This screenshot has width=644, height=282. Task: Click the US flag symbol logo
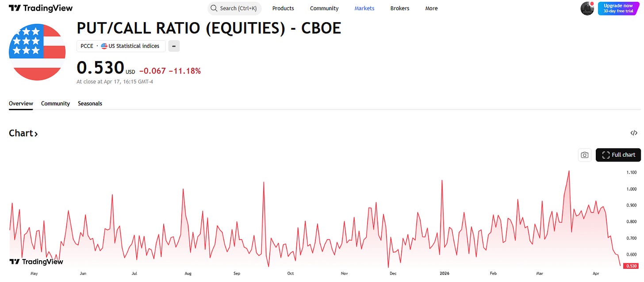coord(37,52)
